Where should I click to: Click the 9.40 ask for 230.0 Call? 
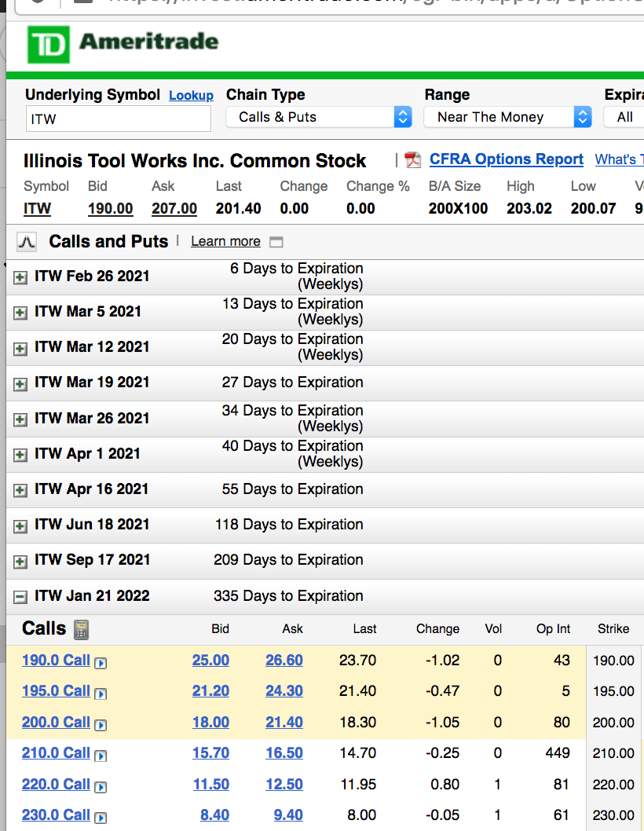[x=288, y=815]
